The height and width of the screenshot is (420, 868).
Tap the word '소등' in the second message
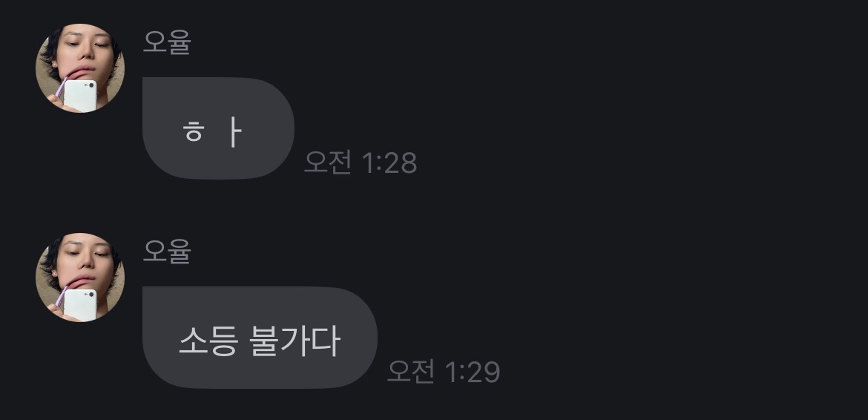click(208, 341)
